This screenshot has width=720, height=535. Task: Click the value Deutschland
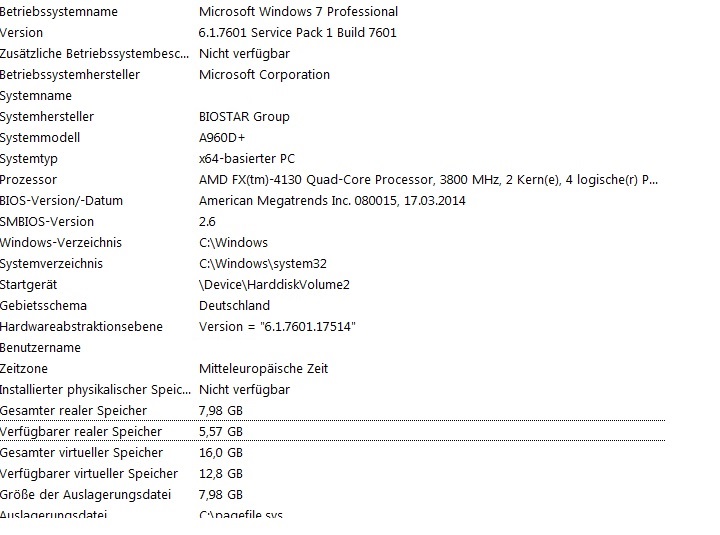pos(235,306)
